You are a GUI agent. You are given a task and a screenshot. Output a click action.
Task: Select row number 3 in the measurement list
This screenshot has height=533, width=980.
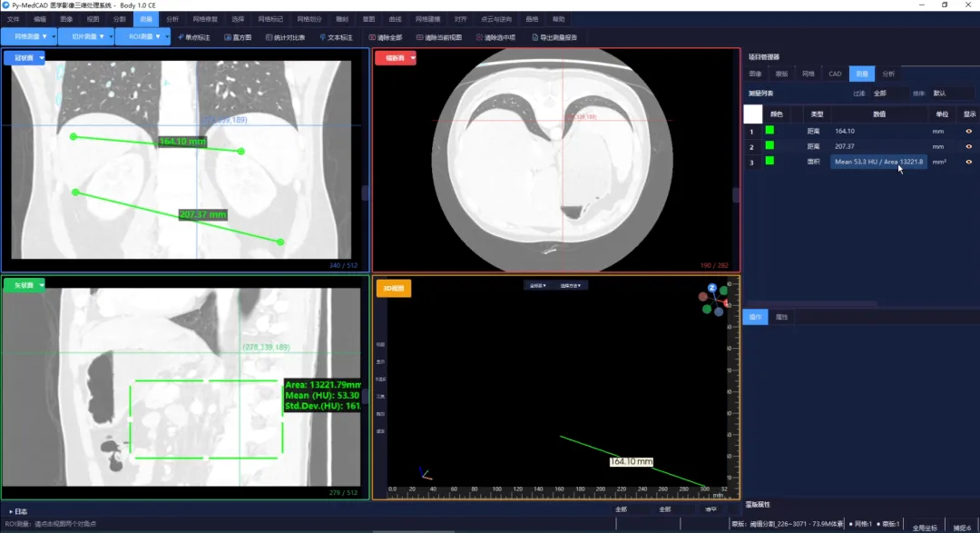752,163
